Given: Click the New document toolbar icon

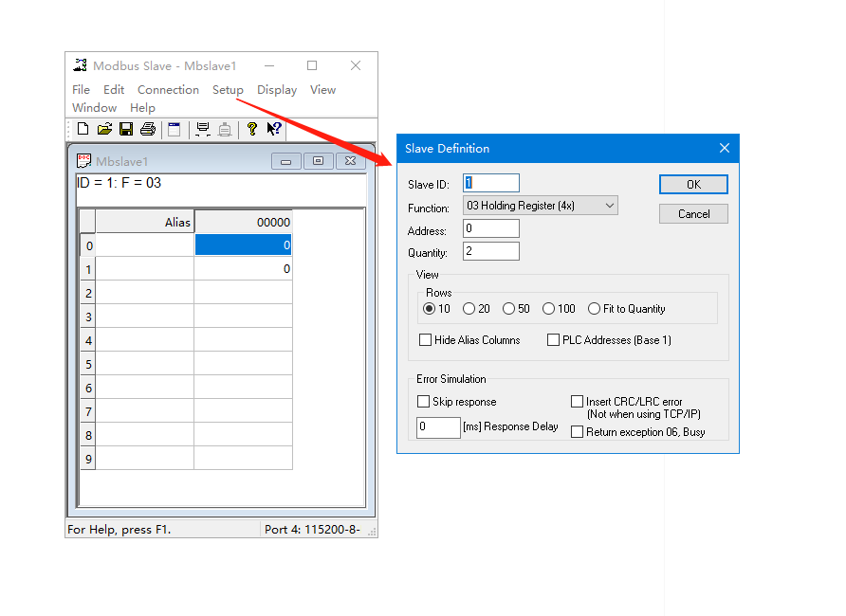Looking at the screenshot, I should pos(83,129).
